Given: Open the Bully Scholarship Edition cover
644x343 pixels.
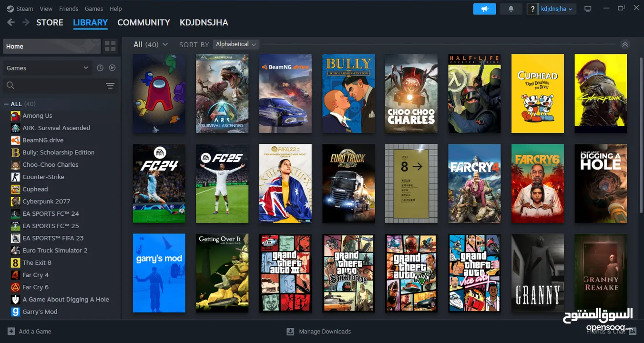Looking at the screenshot, I should click(x=348, y=93).
